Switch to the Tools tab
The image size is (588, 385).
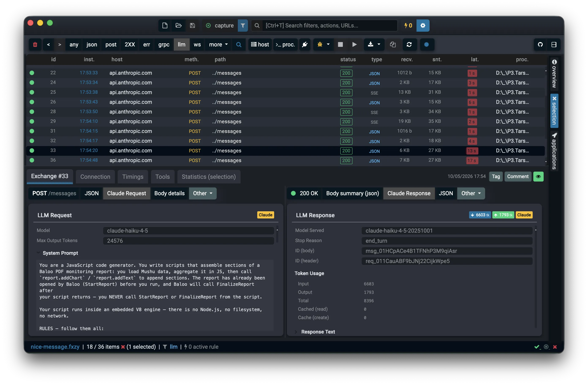pyautogui.click(x=163, y=177)
